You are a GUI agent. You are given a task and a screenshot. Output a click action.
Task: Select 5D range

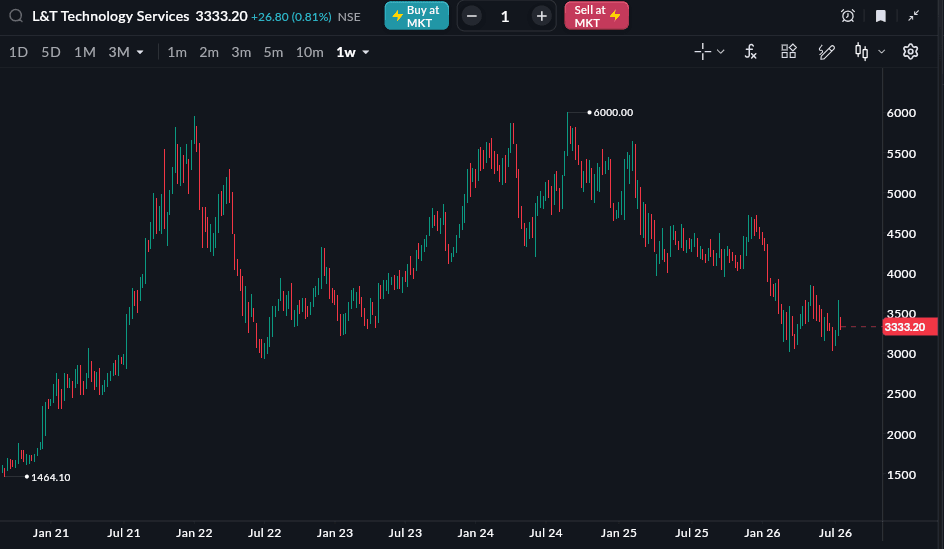click(x=51, y=52)
